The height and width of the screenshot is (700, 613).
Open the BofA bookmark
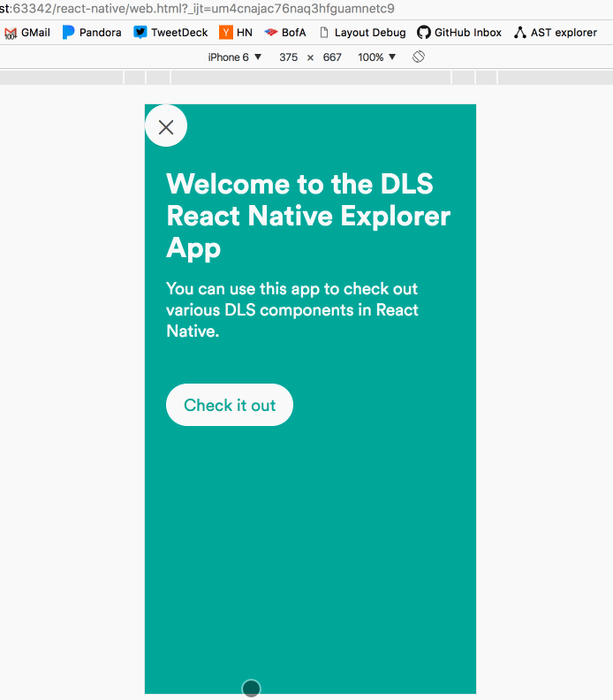click(284, 33)
